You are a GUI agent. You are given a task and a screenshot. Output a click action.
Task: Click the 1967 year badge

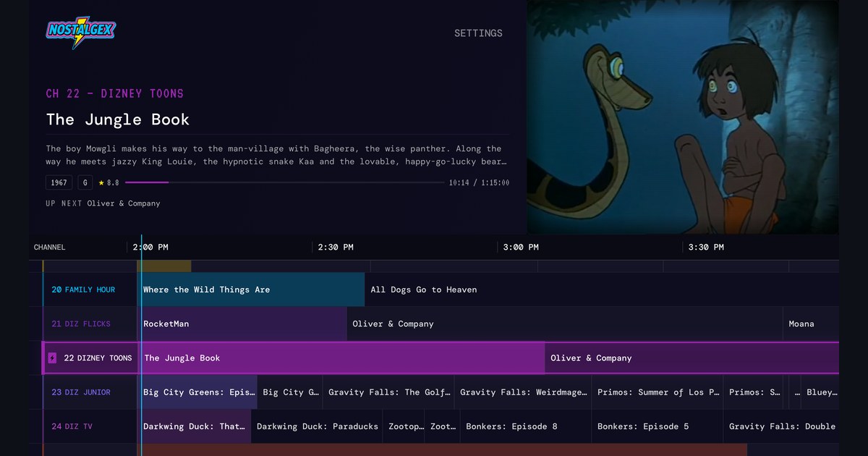click(x=59, y=183)
